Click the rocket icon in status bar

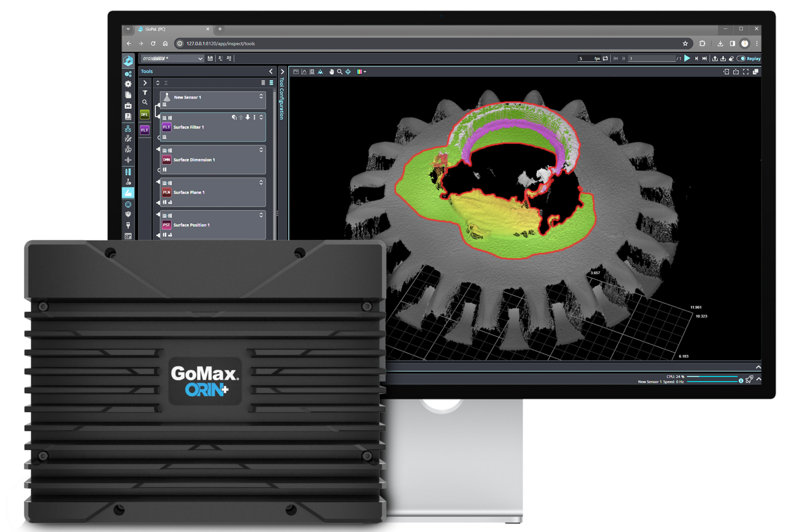749,379
